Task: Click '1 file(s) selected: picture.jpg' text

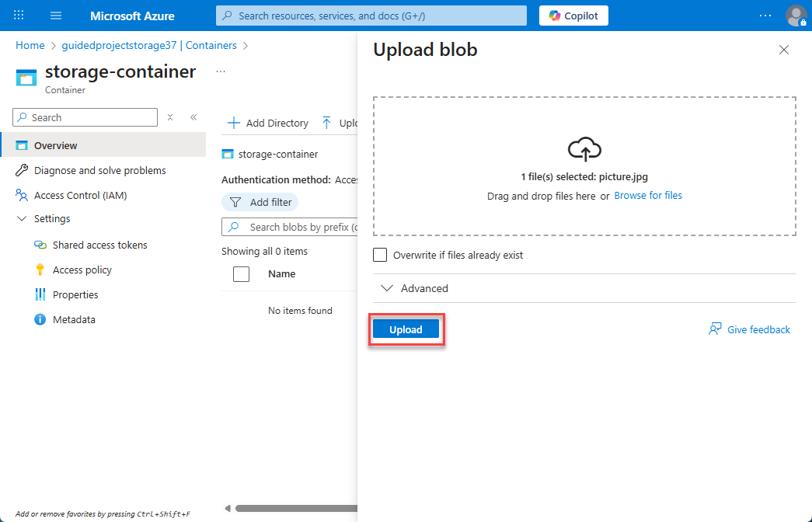Action: click(x=584, y=176)
